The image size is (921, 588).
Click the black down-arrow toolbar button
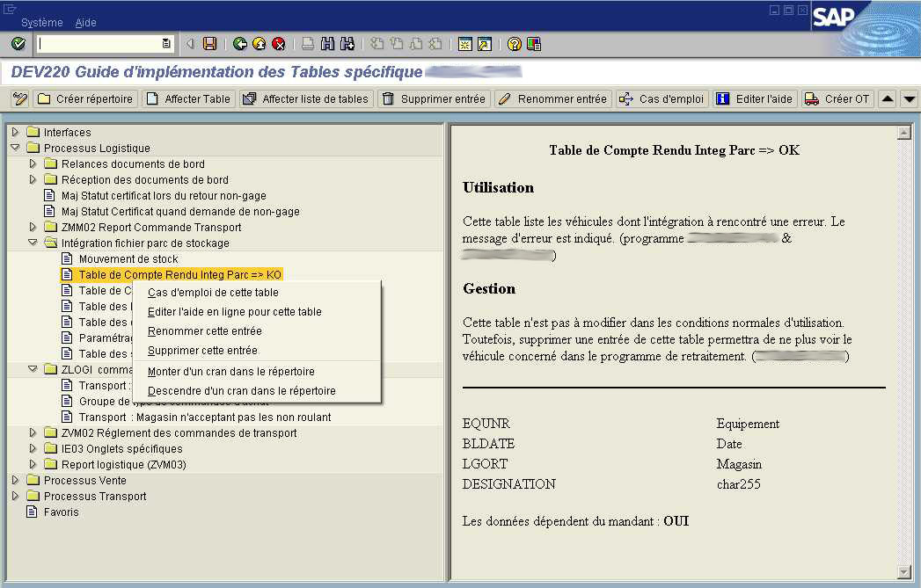pyautogui.click(x=910, y=99)
